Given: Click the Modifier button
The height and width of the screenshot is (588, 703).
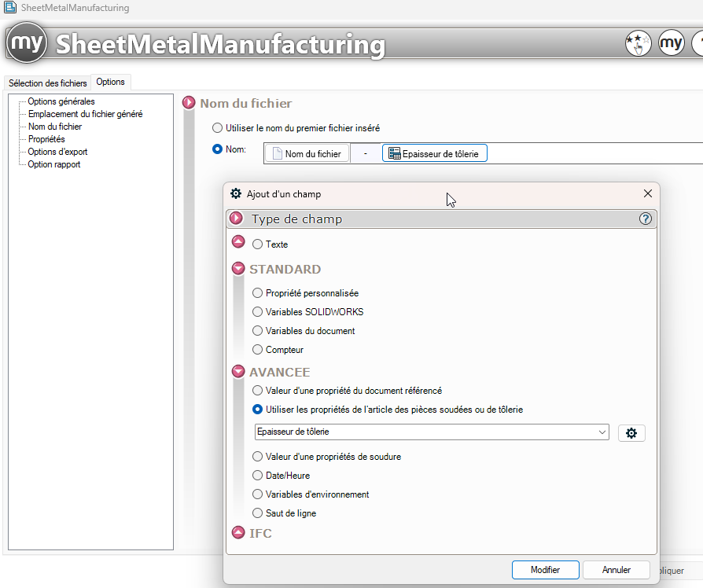Looking at the screenshot, I should [x=545, y=570].
